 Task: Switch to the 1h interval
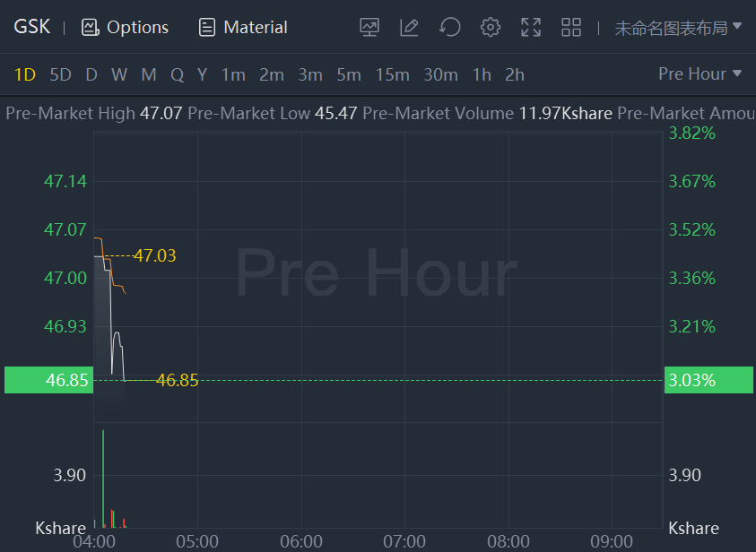tap(482, 74)
